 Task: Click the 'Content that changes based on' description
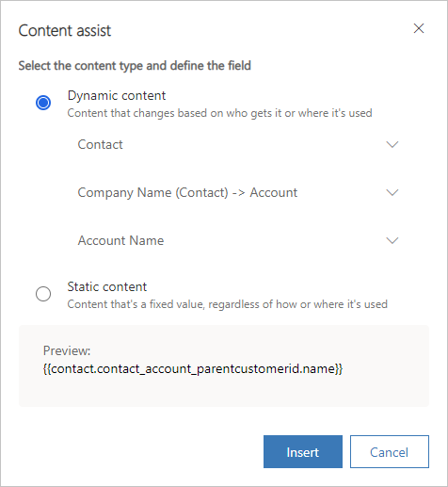pyautogui.click(x=219, y=113)
